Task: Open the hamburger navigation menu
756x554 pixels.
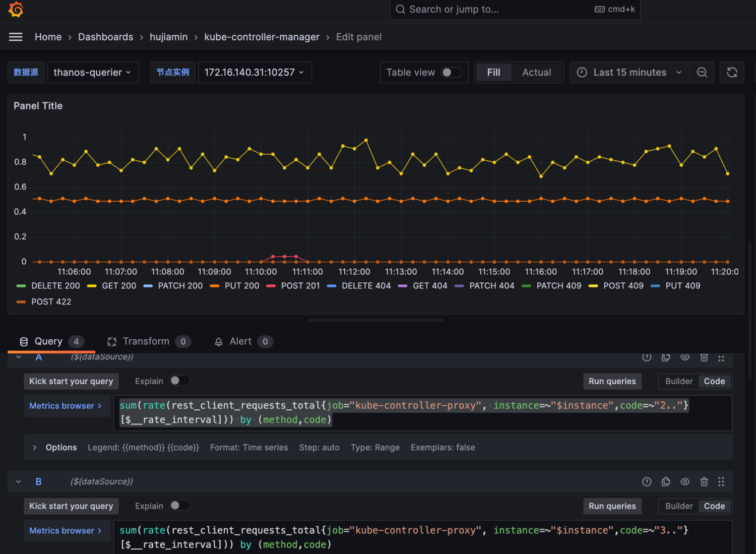Action: (x=16, y=37)
